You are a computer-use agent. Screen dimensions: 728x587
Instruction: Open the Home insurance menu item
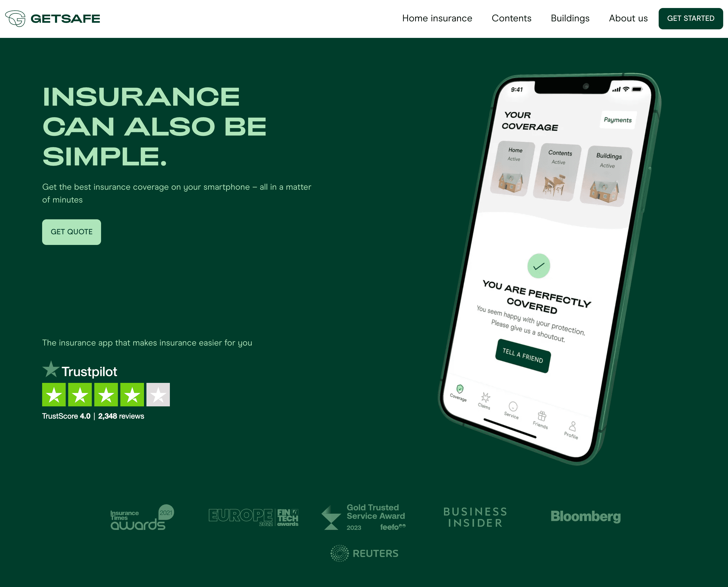[x=437, y=18]
